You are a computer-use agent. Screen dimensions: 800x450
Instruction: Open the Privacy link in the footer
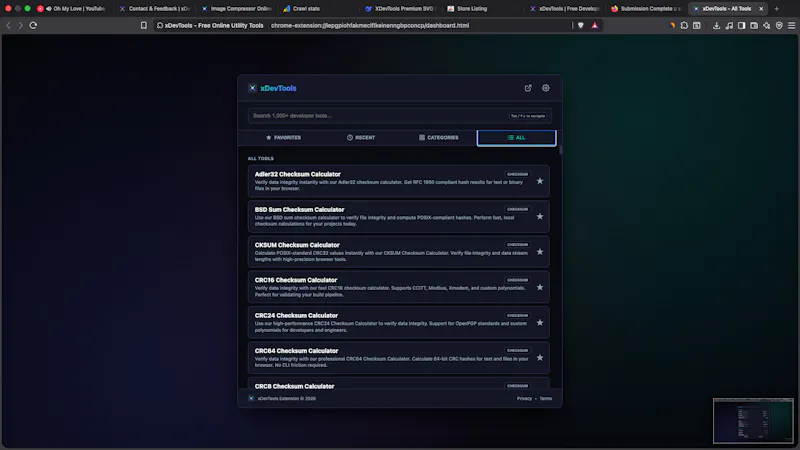pos(524,398)
